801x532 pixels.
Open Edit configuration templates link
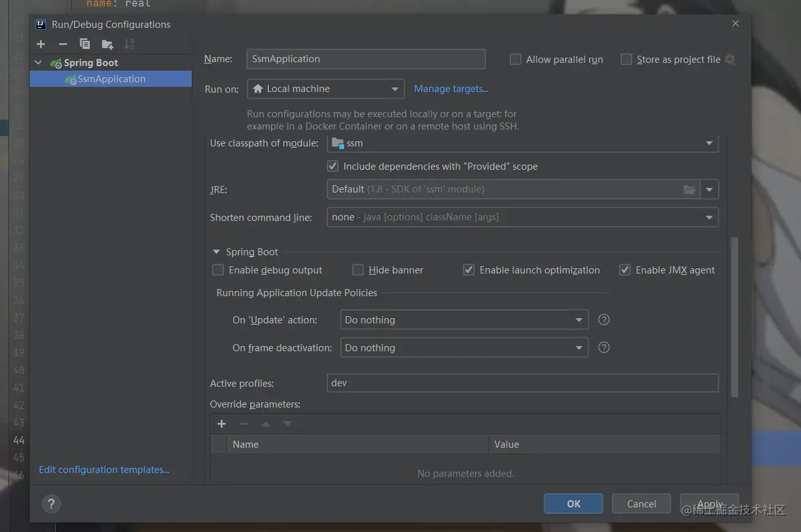pyautogui.click(x=104, y=470)
